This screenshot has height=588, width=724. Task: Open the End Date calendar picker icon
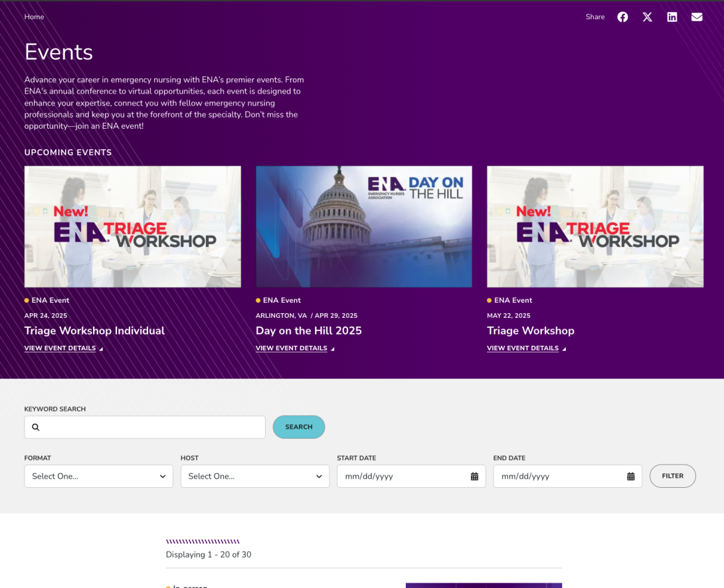pos(631,477)
